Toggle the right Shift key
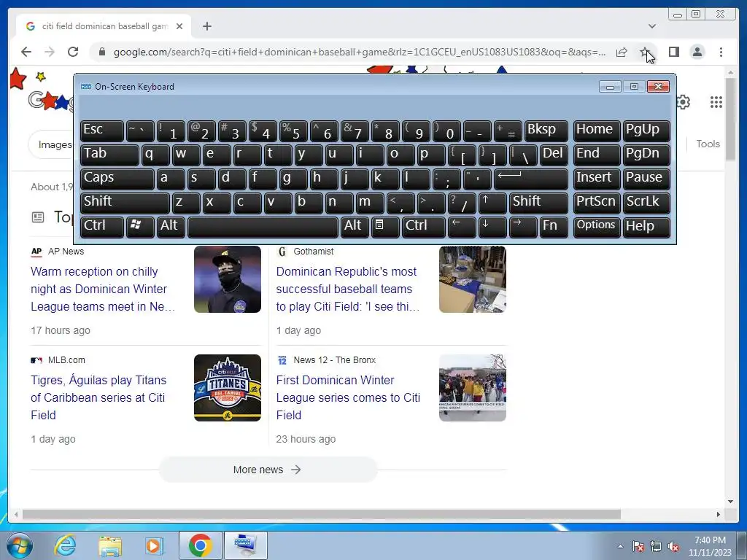The image size is (747, 560). pyautogui.click(x=539, y=203)
